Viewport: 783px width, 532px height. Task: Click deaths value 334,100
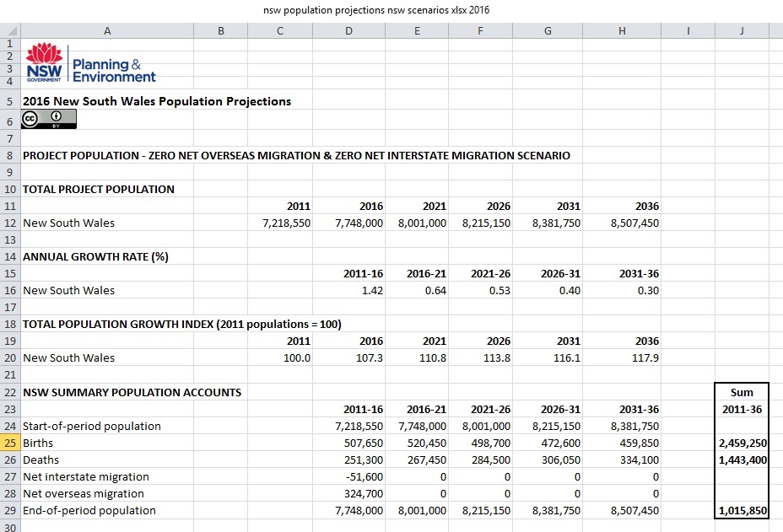click(640, 460)
